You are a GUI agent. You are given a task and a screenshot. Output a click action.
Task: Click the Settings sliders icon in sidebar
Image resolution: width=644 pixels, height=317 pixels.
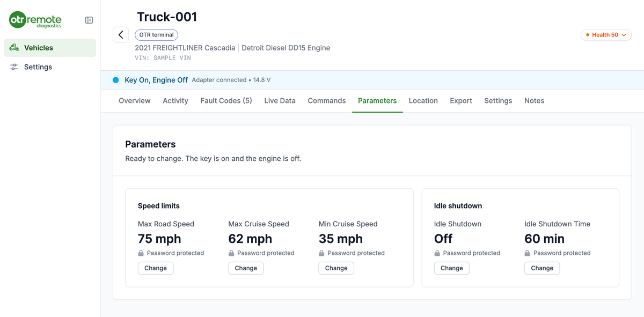point(14,67)
